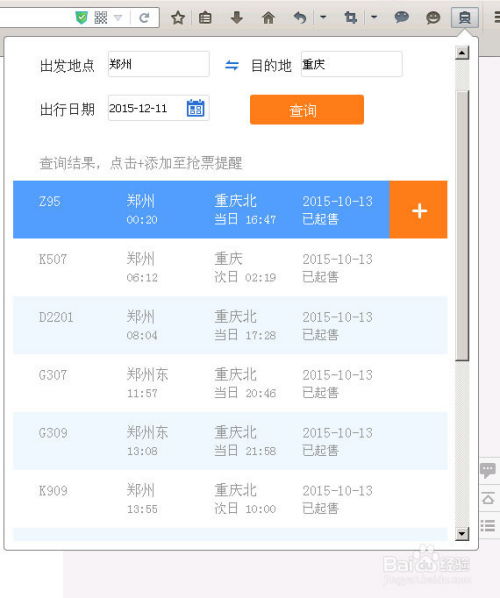
Task: Click the undo back arrow icon
Action: tap(300, 18)
